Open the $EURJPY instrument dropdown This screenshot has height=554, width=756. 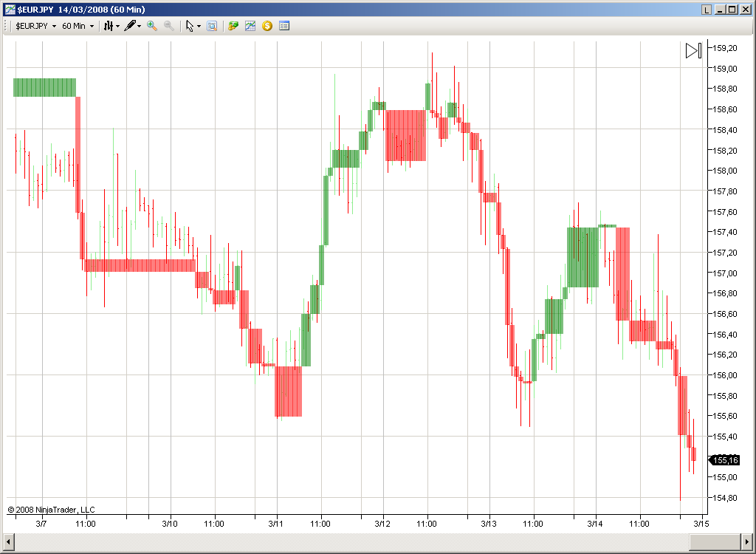[x=35, y=26]
